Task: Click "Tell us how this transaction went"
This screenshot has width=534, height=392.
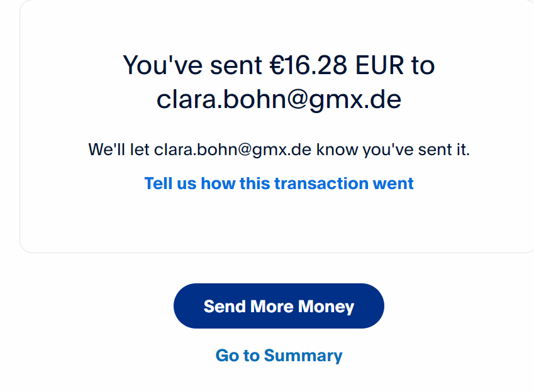Action: pyautogui.click(x=279, y=183)
